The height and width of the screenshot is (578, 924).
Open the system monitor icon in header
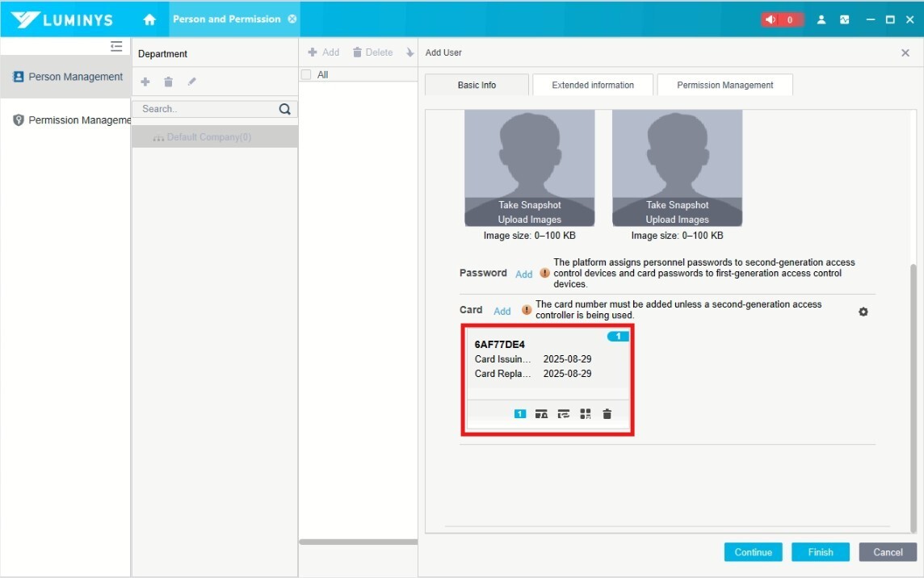(x=845, y=19)
